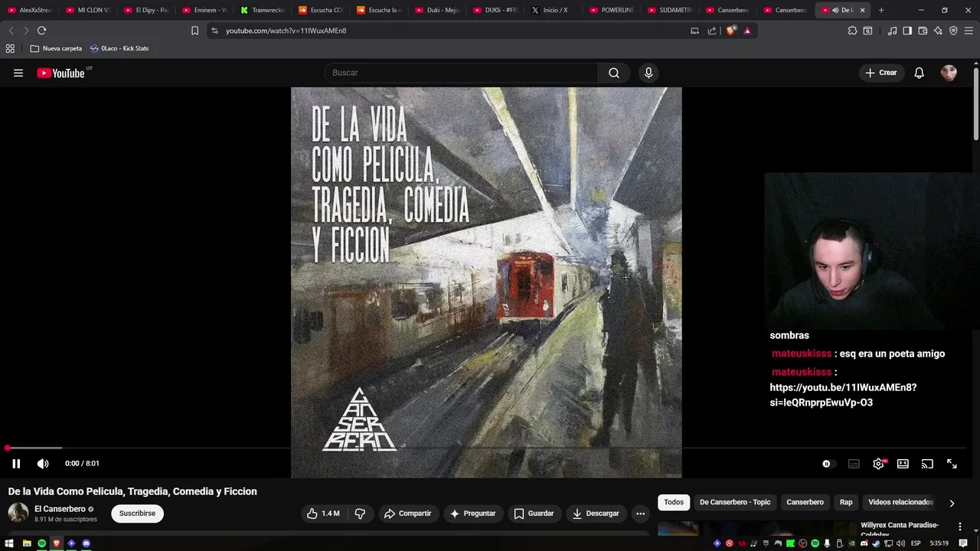The image size is (980, 551).
Task: View site information icon in address bar
Action: [214, 31]
